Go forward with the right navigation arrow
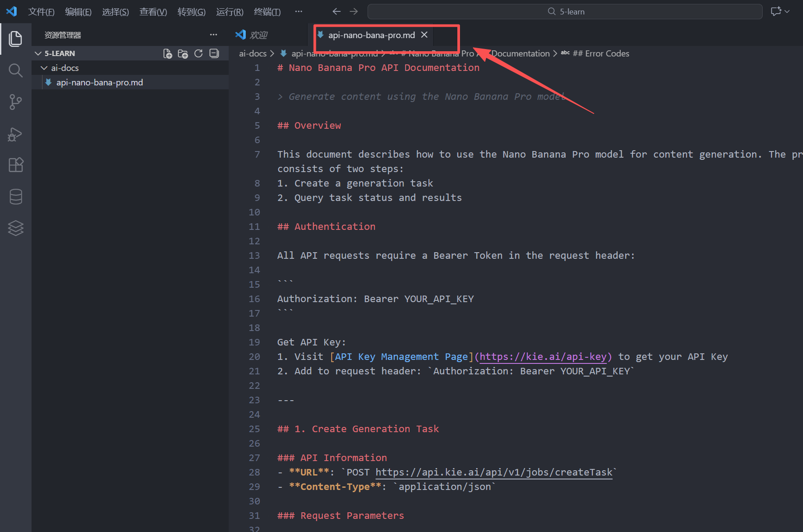This screenshot has width=803, height=532. pos(354,11)
